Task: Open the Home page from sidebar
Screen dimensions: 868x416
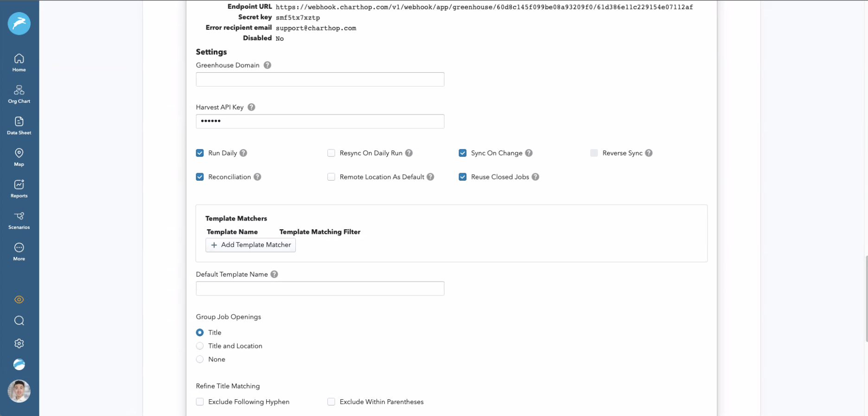Action: tap(19, 63)
